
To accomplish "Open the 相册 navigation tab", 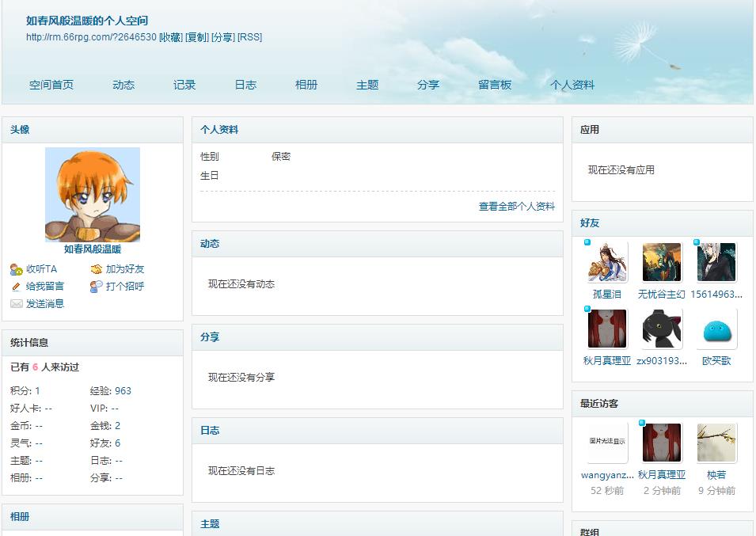I will click(306, 85).
